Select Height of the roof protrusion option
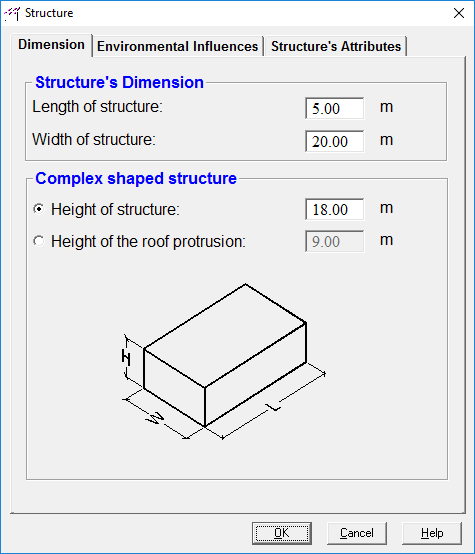Image resolution: width=475 pixels, height=554 pixels. [39, 241]
